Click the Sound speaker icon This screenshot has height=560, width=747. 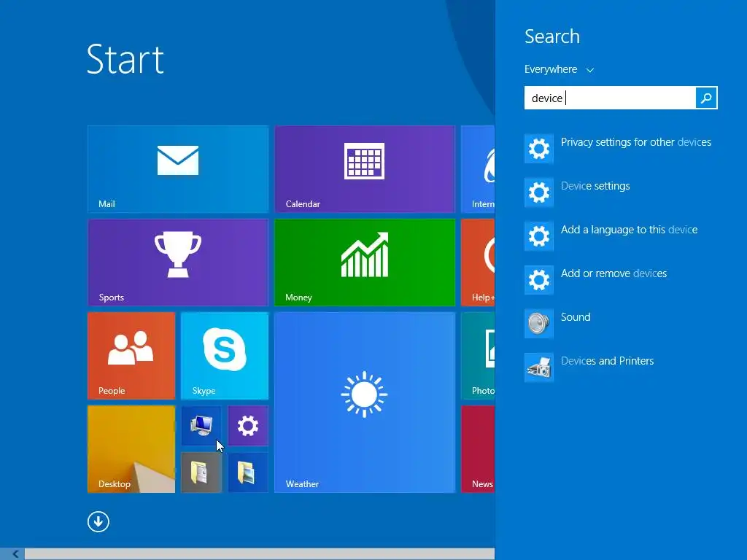(539, 324)
